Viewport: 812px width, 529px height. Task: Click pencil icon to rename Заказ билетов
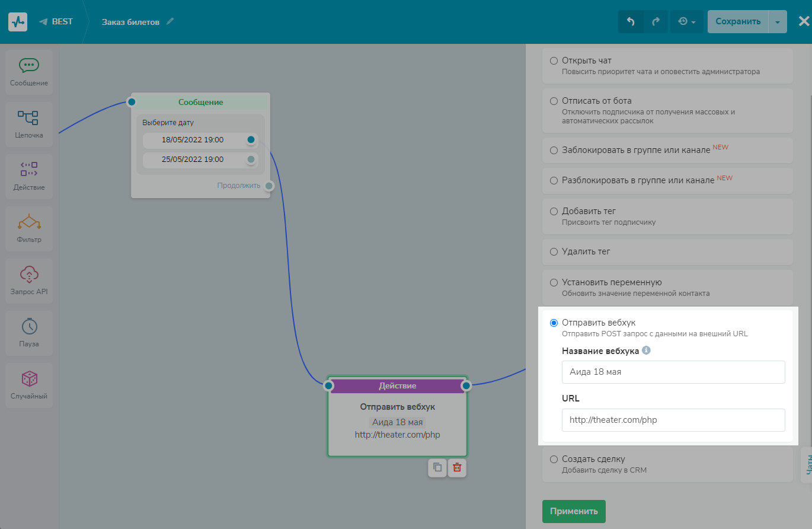coord(171,22)
